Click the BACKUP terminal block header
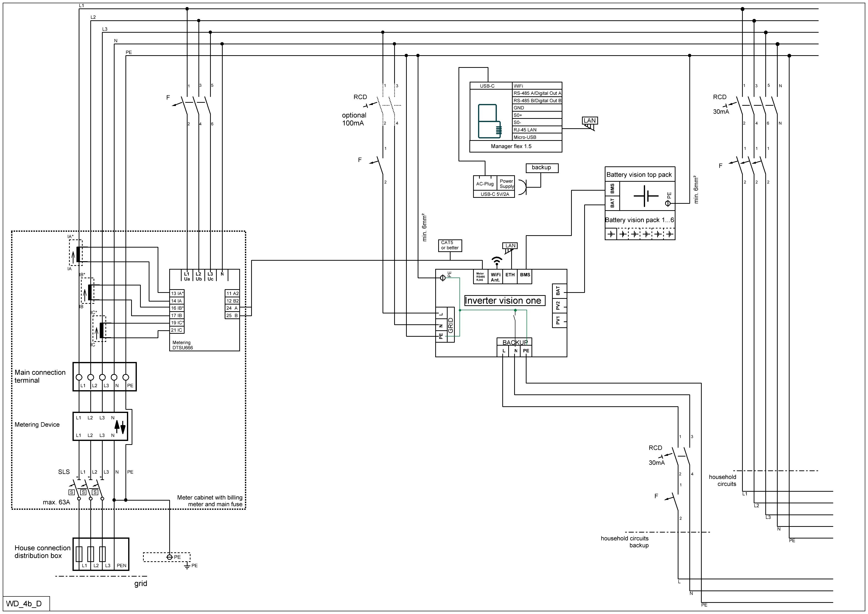The height and width of the screenshot is (614, 868). coord(514,342)
